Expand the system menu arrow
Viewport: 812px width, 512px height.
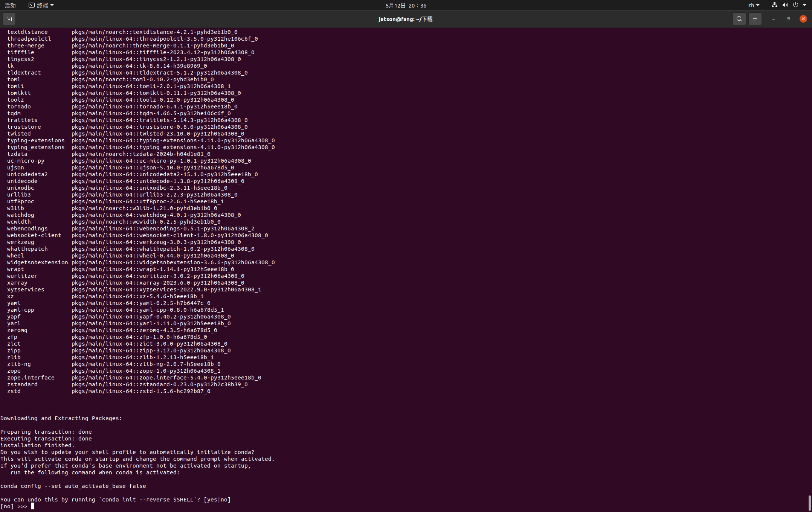click(804, 5)
